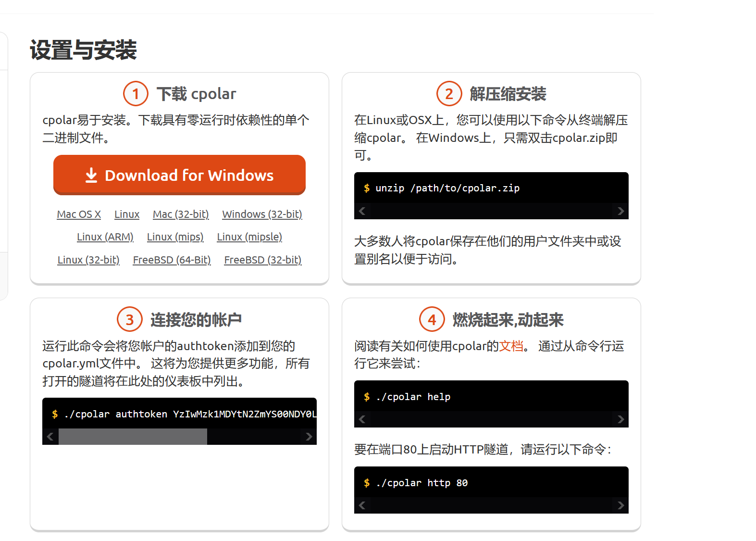Click left scroll arrow under cpolar http 80
The width and height of the screenshot is (756, 541).
click(x=362, y=505)
